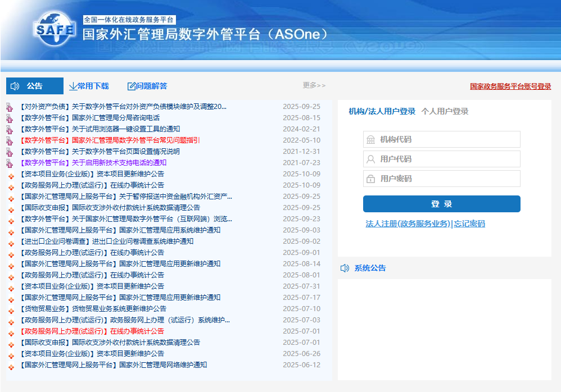The image size is (561, 392).
Task: Focus the 用户密码 input field
Action: pyautogui.click(x=447, y=179)
